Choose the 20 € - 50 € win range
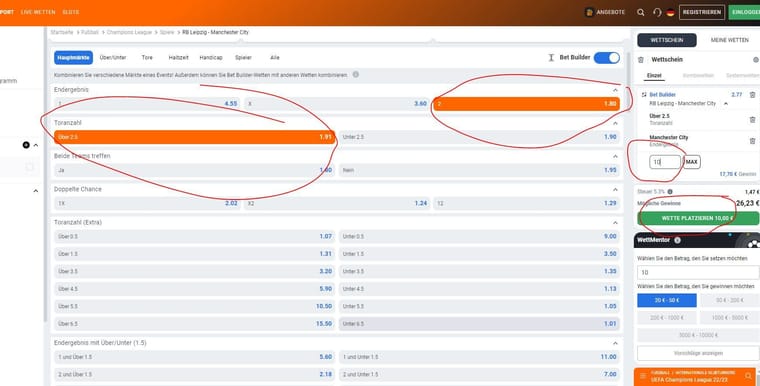The width and height of the screenshot is (760, 386). [667, 300]
